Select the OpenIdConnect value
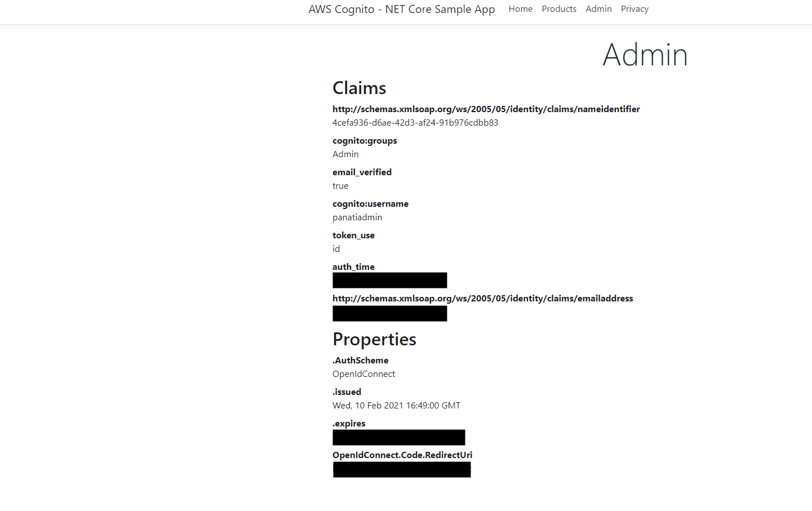Image resolution: width=812 pixels, height=511 pixels. (x=364, y=374)
